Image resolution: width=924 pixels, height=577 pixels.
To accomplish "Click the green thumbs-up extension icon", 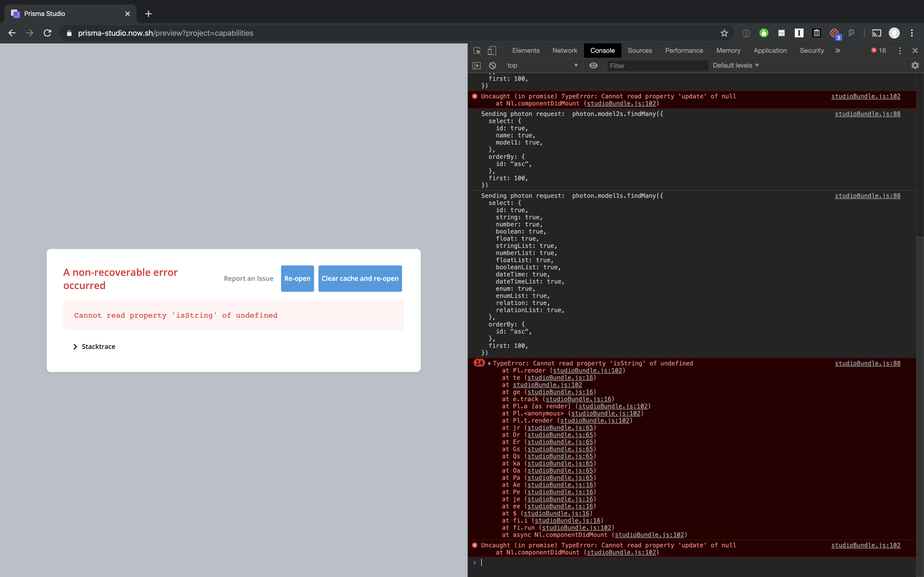I will [764, 33].
